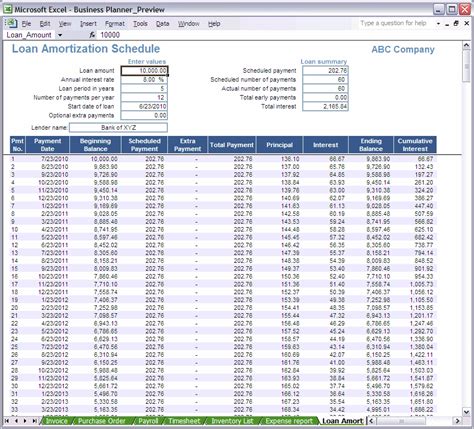Select payment date 7/23/2010 cell
The width and height of the screenshot is (474, 429).
[48, 159]
